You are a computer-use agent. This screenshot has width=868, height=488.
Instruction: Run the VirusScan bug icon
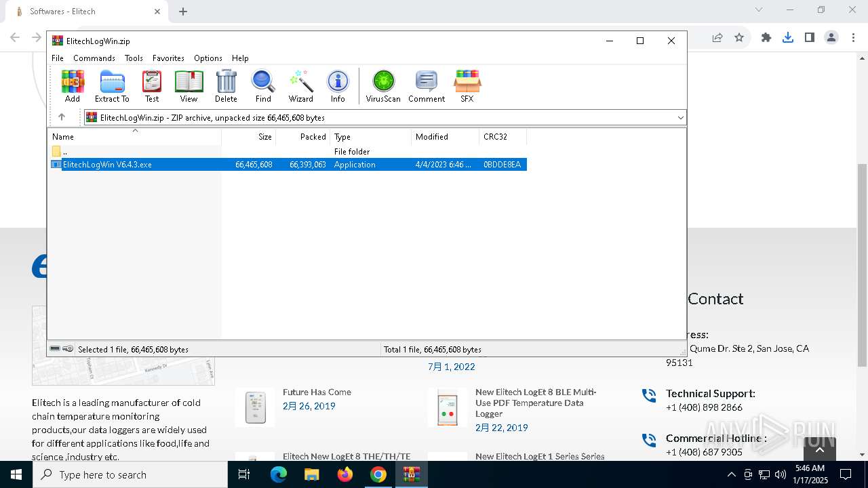point(383,86)
